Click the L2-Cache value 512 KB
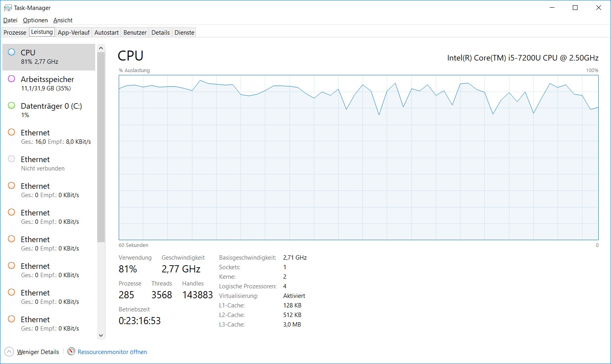The image size is (611, 364). 292,315
